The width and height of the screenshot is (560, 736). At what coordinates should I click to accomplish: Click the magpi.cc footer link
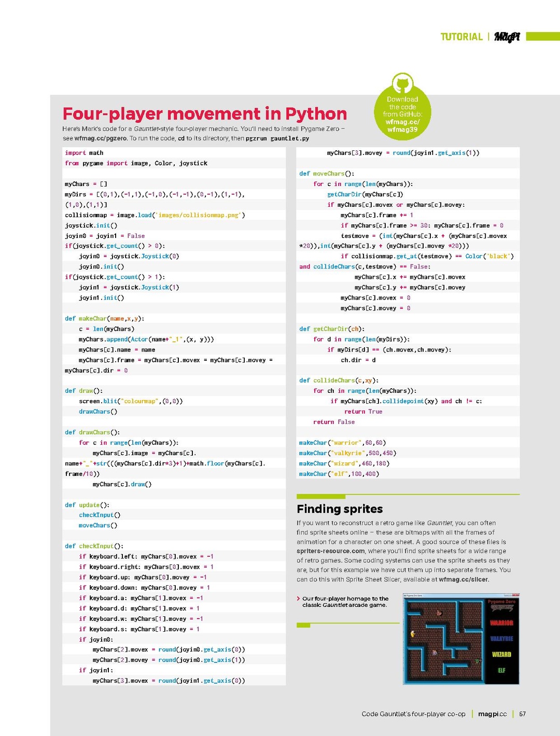pos(492,714)
